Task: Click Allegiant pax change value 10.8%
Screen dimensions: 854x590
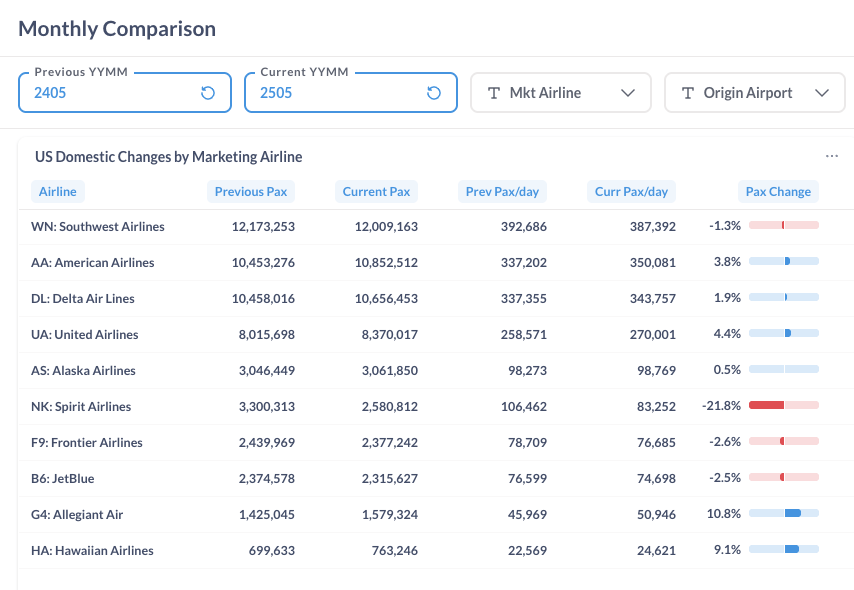Action: (x=724, y=514)
